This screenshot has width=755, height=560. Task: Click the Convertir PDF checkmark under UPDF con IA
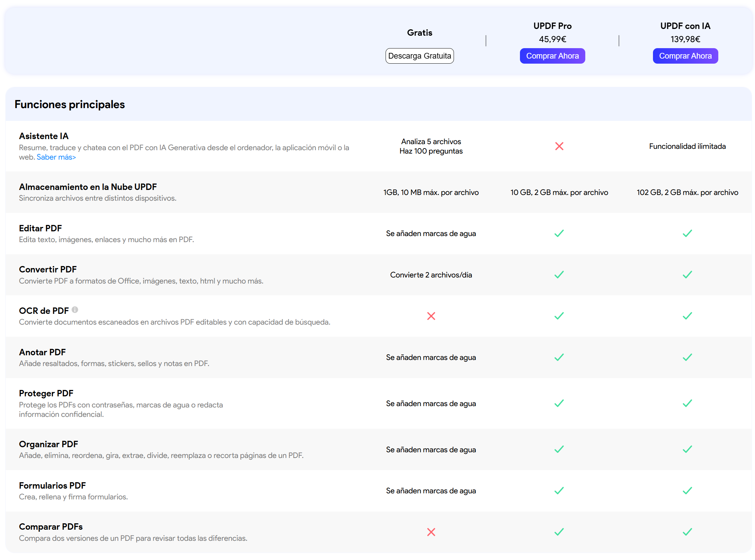687,274
